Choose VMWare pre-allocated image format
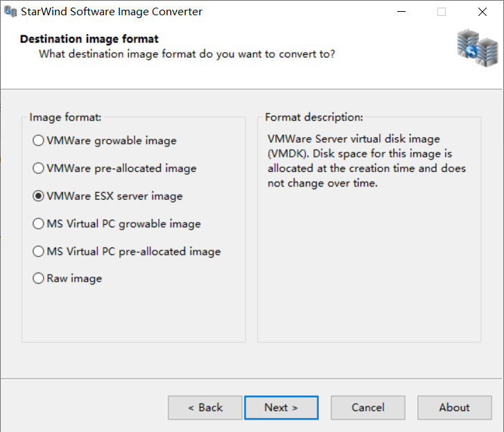 point(38,169)
